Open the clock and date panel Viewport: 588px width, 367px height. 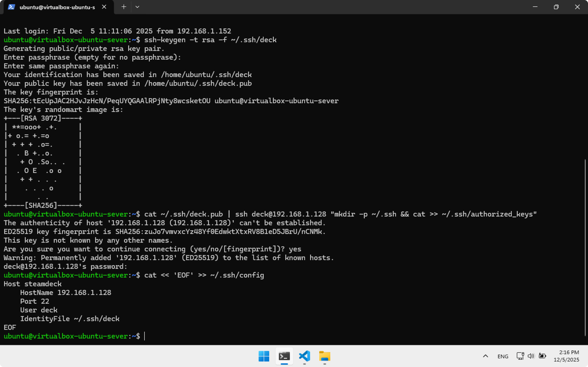point(566,356)
